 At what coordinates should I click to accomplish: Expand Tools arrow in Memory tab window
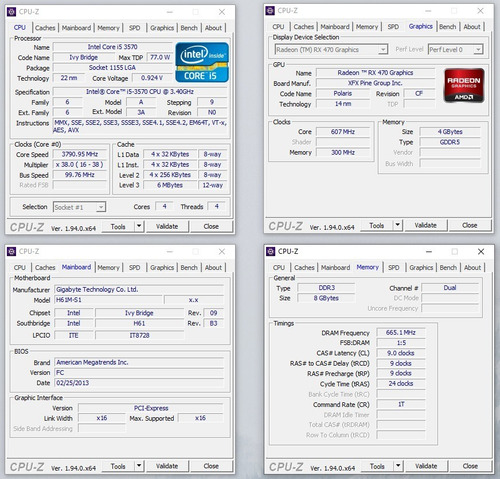(x=398, y=466)
